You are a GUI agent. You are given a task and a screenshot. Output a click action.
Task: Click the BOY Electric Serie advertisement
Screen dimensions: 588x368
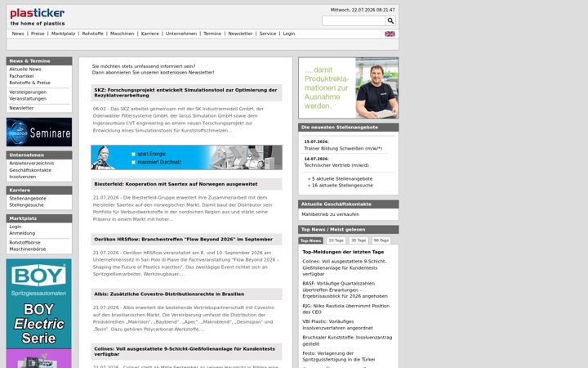pos(38,313)
